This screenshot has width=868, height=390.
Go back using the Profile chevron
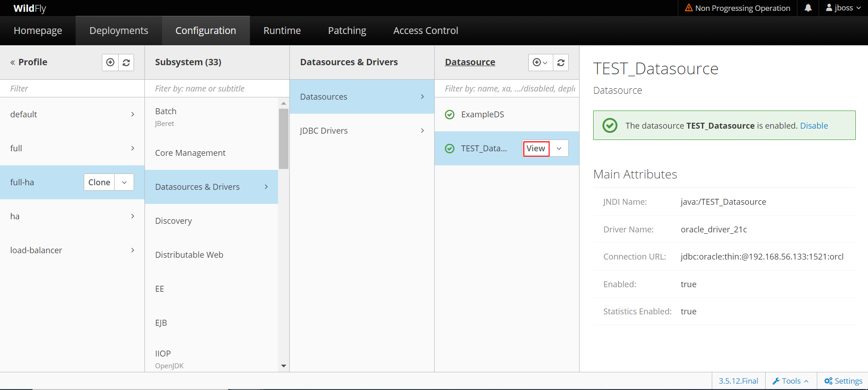13,63
